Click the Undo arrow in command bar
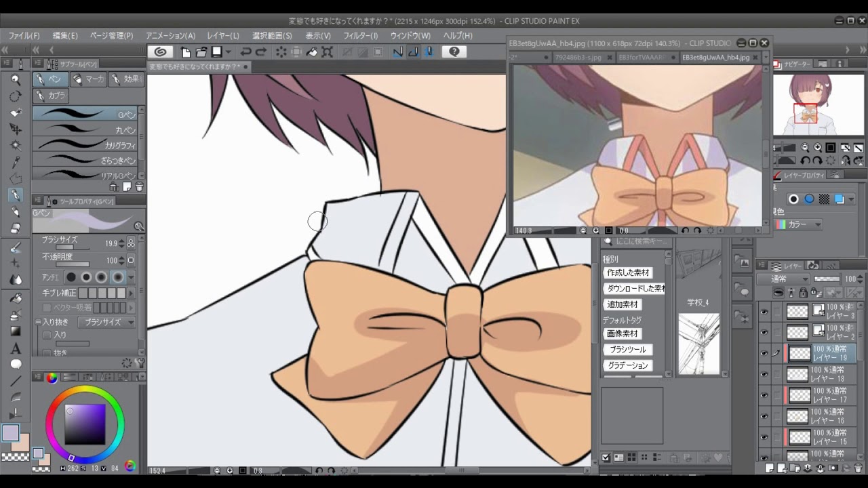This screenshot has height=488, width=868. point(245,52)
